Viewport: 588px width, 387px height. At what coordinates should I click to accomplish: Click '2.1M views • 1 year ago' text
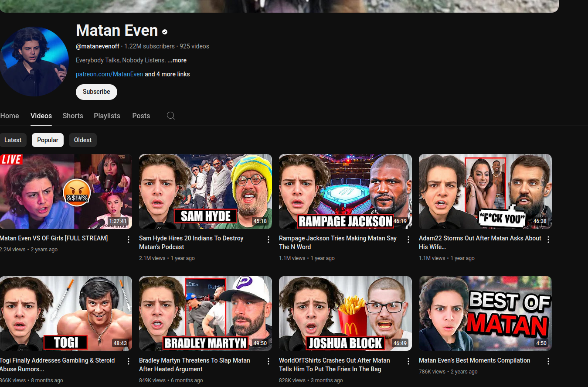(167, 258)
